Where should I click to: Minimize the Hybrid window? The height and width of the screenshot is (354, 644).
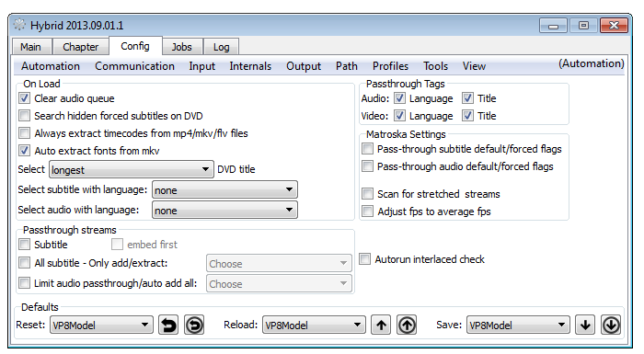(553, 26)
